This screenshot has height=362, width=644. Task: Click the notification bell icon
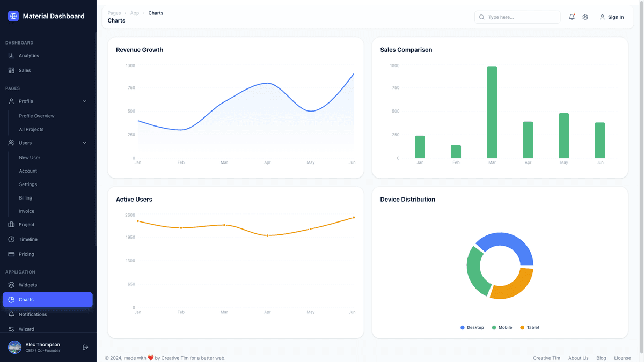click(x=572, y=17)
